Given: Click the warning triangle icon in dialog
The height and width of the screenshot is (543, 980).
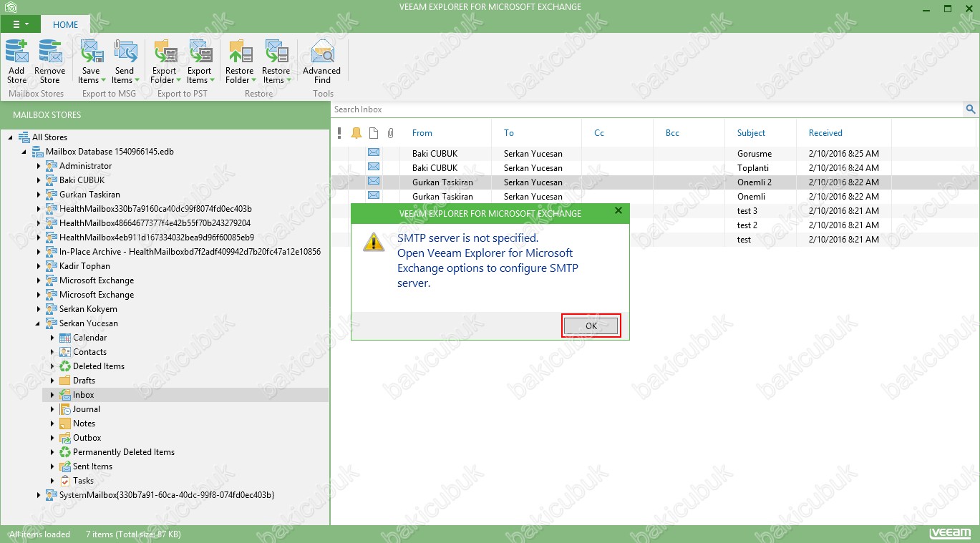Looking at the screenshot, I should click(x=374, y=242).
